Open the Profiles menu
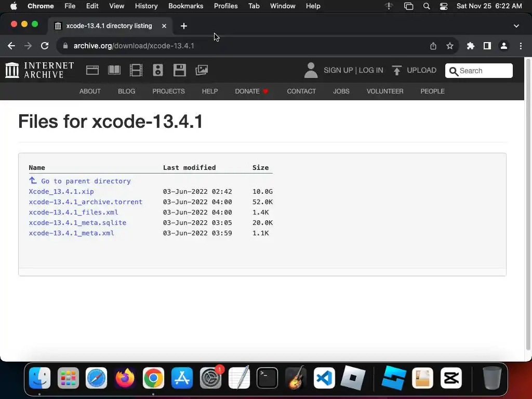 (x=225, y=6)
